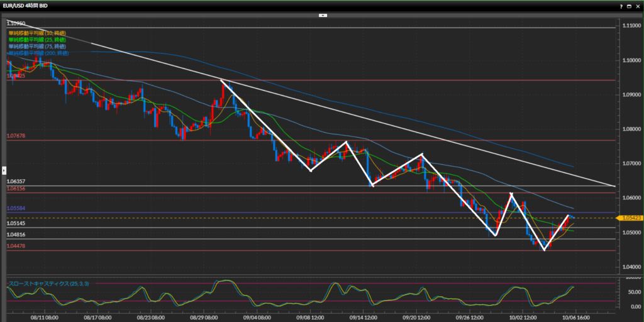
Task: Select the 1.04816 horizontal line label
Action: pos(16,235)
